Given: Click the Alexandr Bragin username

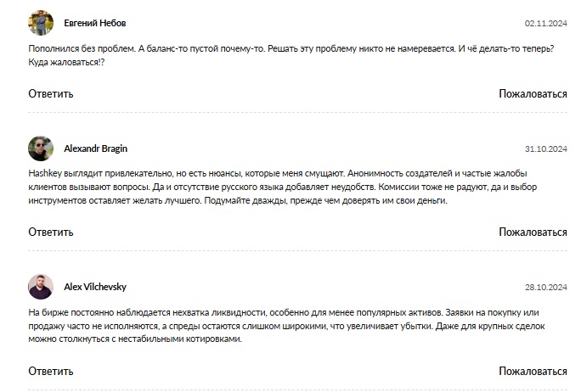Looking at the screenshot, I should [x=96, y=148].
